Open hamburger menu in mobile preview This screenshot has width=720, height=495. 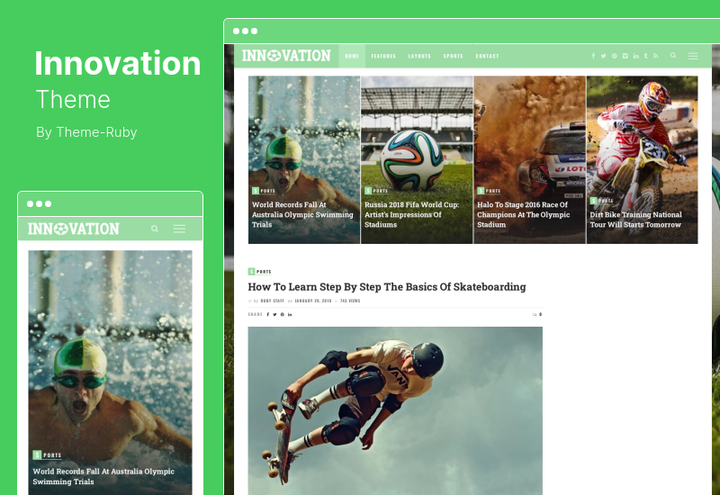pos(180,229)
